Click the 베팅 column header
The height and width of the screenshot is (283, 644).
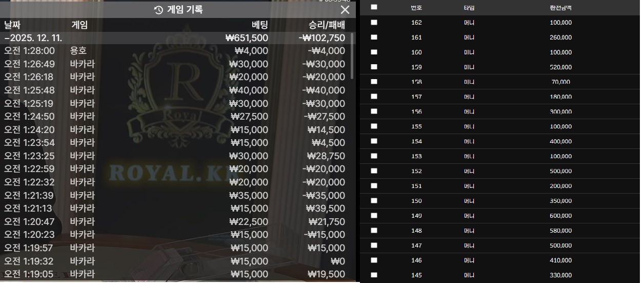point(259,25)
